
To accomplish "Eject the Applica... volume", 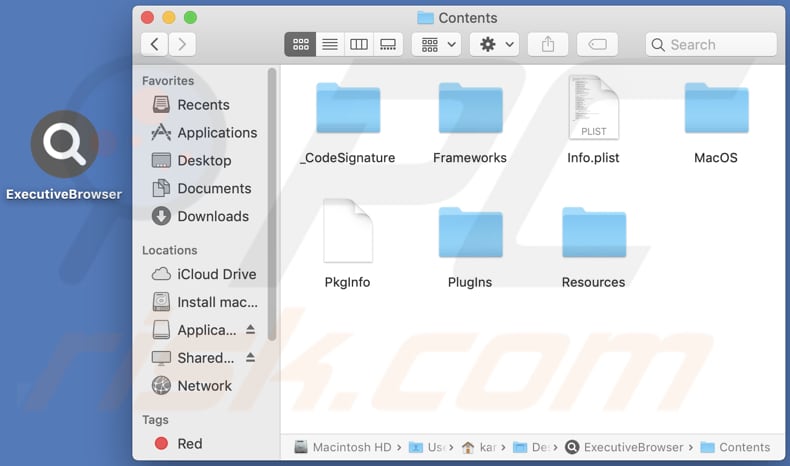I will coord(250,330).
